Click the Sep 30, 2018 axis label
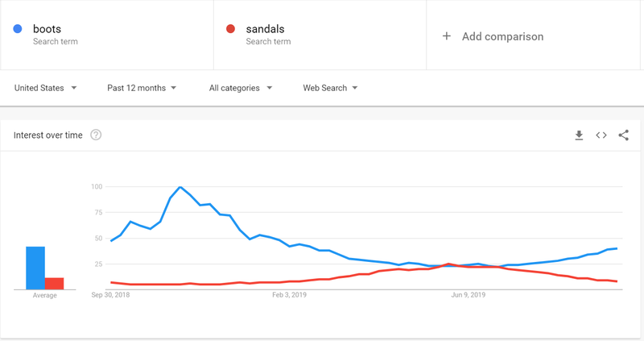 [x=110, y=296]
